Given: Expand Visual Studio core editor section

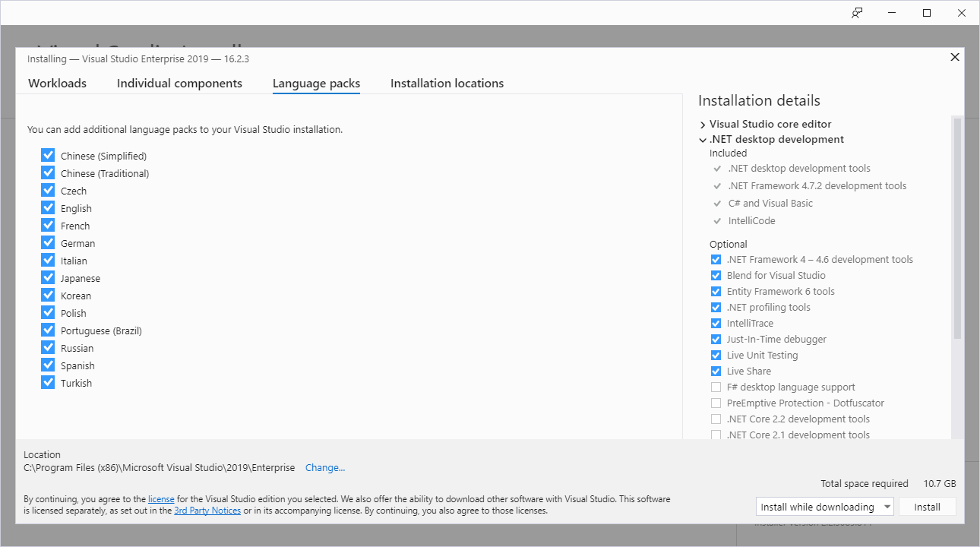Looking at the screenshot, I should [x=703, y=125].
